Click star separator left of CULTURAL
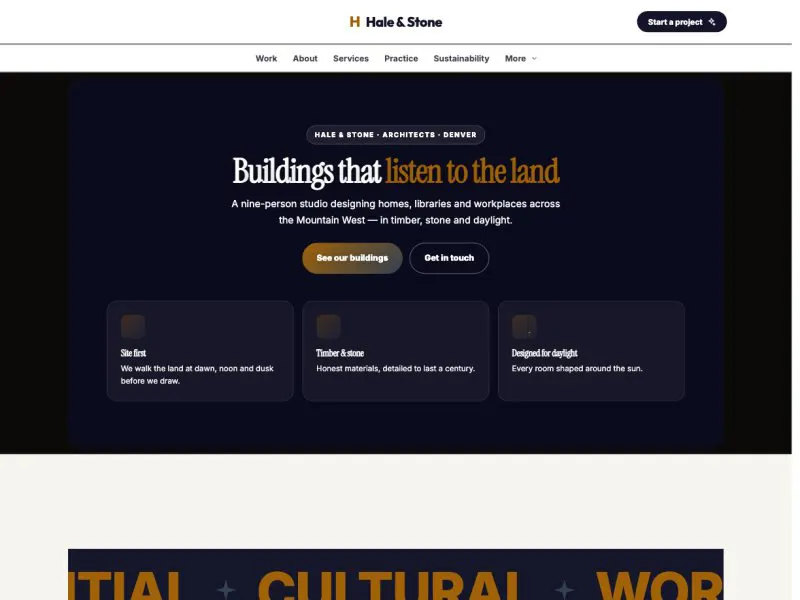Screen dimensions: 800x600 click(x=226, y=589)
